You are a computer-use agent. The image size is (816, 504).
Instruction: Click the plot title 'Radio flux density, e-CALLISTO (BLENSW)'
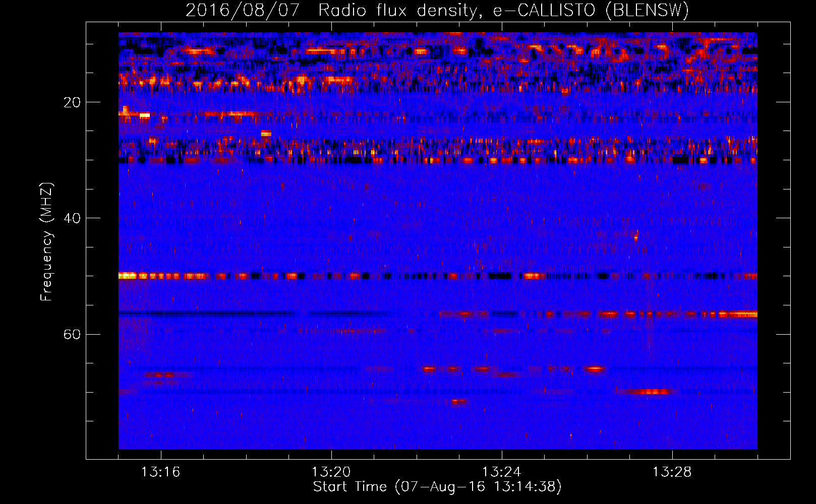503,11
